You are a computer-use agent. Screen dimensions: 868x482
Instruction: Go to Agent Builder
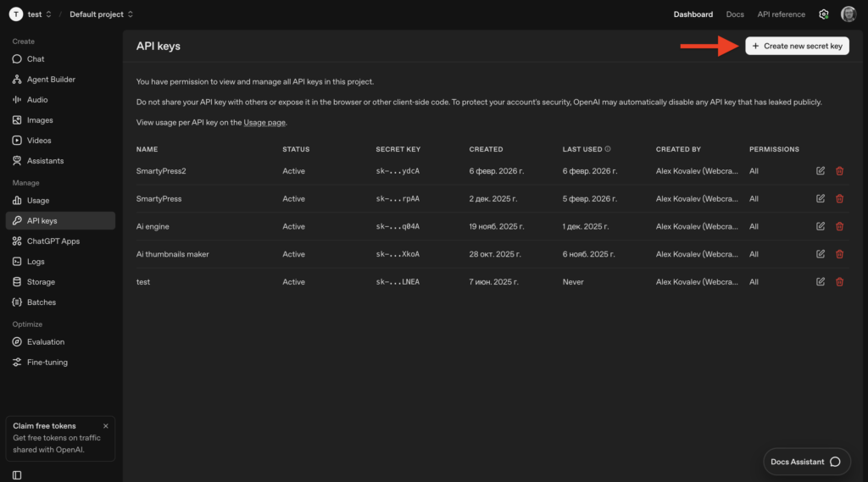click(x=60, y=79)
